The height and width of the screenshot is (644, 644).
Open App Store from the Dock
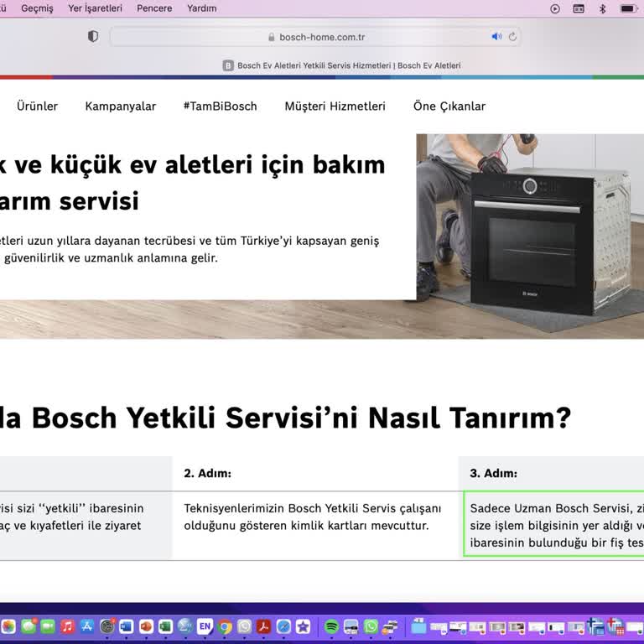tap(87, 626)
